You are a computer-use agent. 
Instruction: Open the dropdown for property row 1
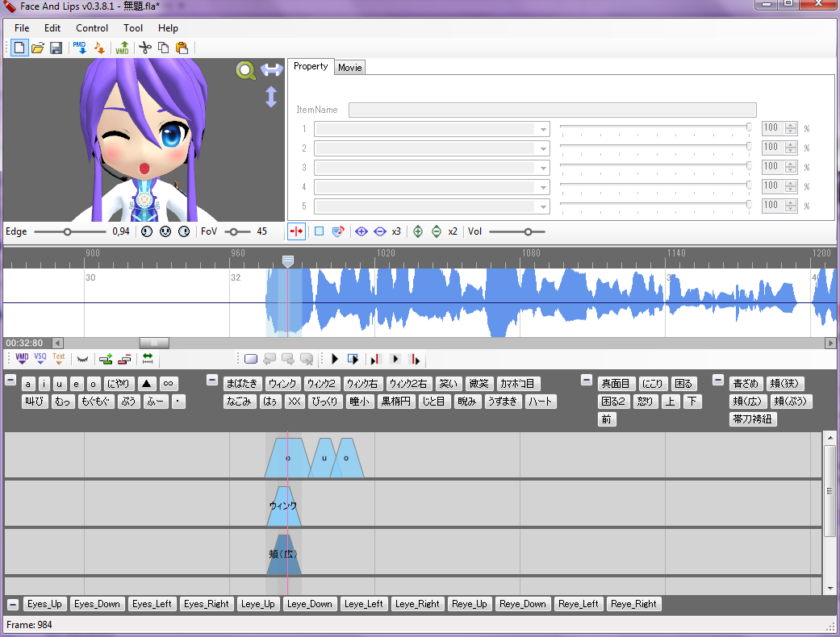coord(543,129)
